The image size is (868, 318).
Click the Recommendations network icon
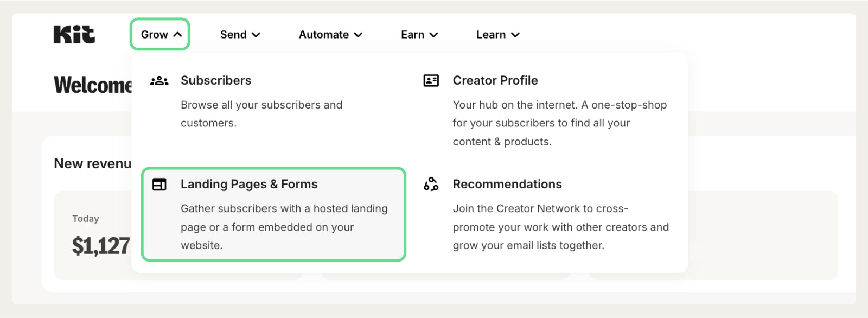click(431, 185)
